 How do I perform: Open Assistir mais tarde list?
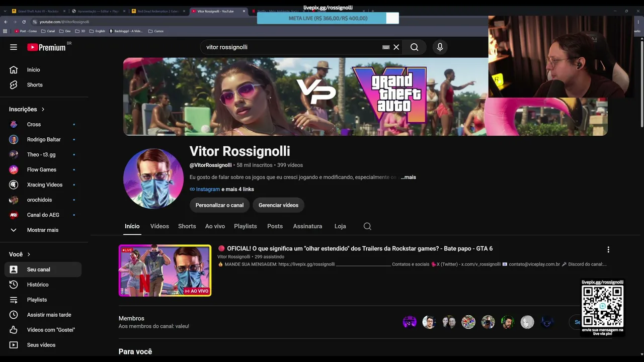(x=43, y=315)
